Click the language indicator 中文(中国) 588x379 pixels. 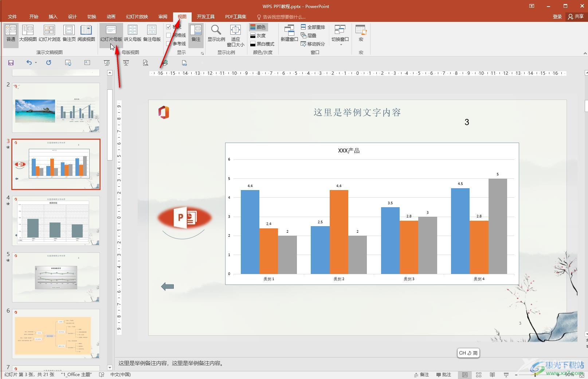click(121, 375)
